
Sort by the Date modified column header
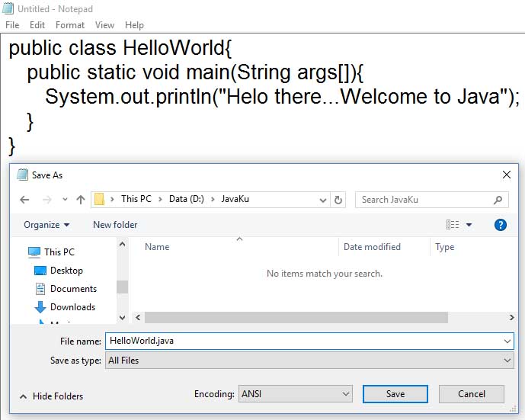point(372,247)
